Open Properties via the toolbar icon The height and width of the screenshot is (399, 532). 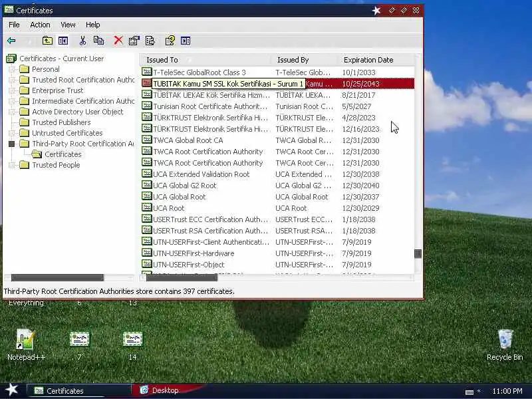[x=134, y=41]
